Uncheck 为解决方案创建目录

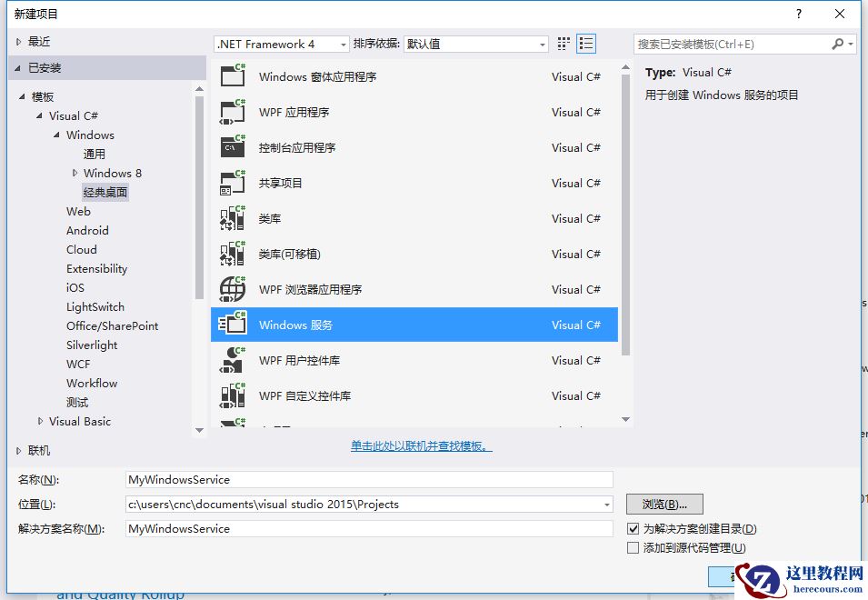(631, 528)
